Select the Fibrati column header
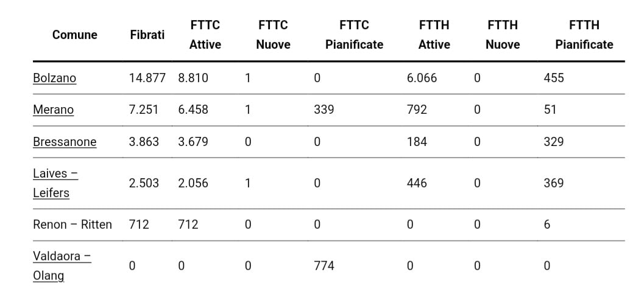The height and width of the screenshot is (289, 644). tap(147, 35)
